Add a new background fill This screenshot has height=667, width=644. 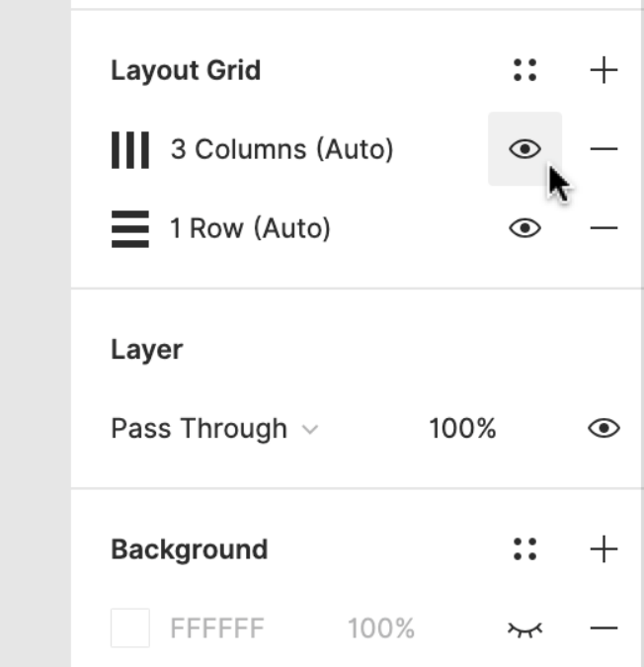pos(603,549)
